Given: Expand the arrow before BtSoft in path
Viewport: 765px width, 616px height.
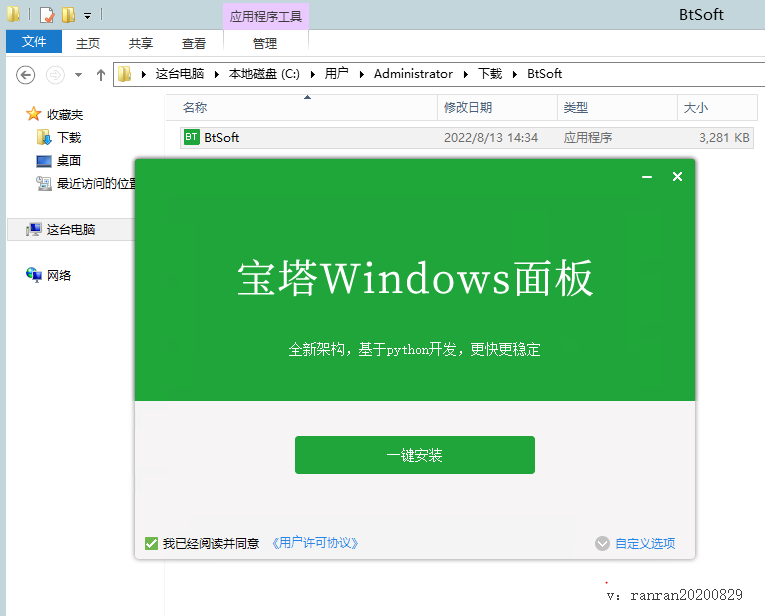Looking at the screenshot, I should 514,74.
